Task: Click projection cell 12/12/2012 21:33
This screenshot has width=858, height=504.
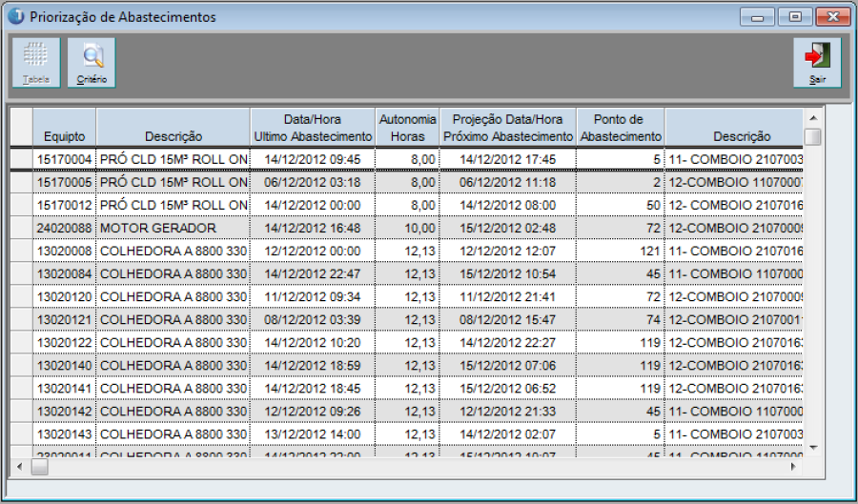Action: [x=508, y=412]
